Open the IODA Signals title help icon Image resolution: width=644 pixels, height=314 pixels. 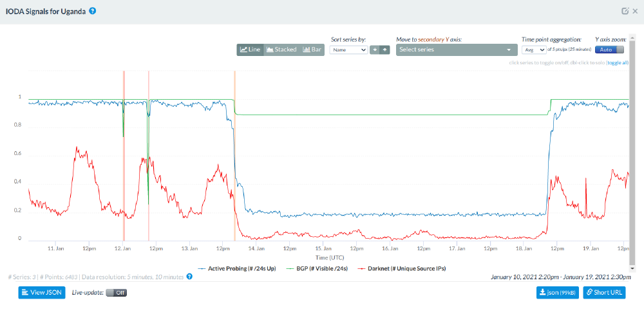point(93,12)
